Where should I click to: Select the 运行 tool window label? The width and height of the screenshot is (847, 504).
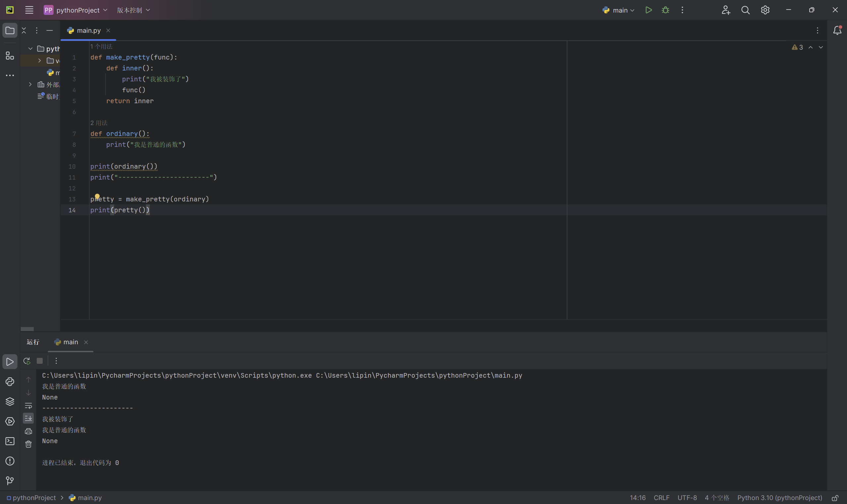[x=33, y=342]
